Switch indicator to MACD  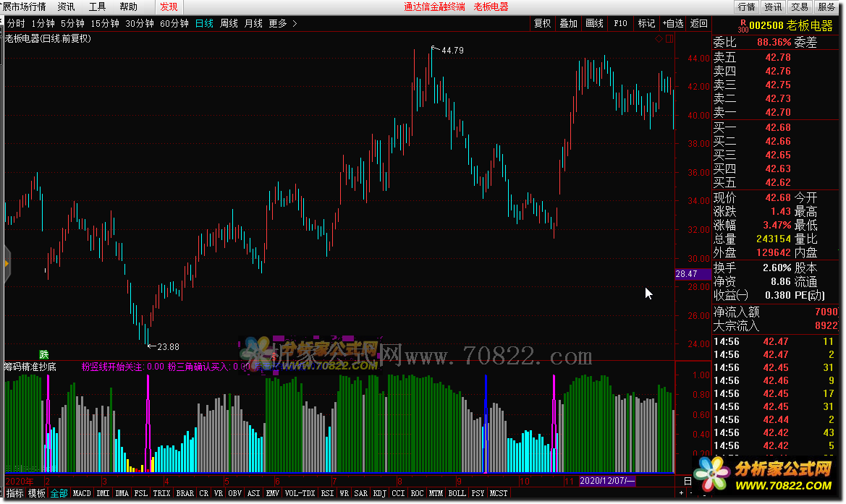click(x=82, y=493)
